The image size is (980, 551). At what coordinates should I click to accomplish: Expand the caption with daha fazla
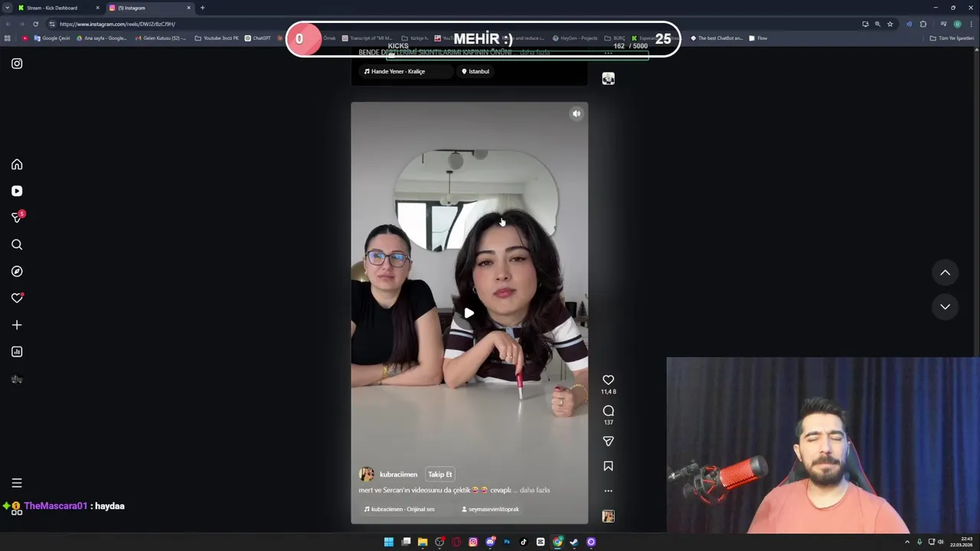[x=534, y=491]
